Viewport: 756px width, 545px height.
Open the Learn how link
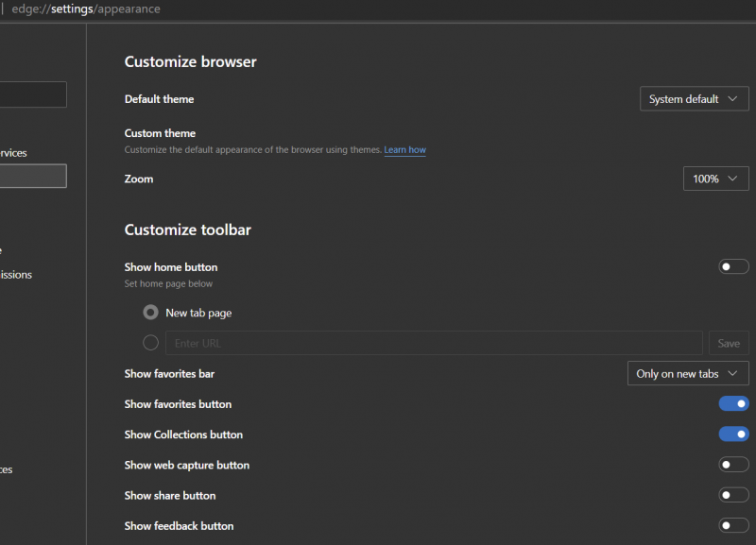click(404, 150)
